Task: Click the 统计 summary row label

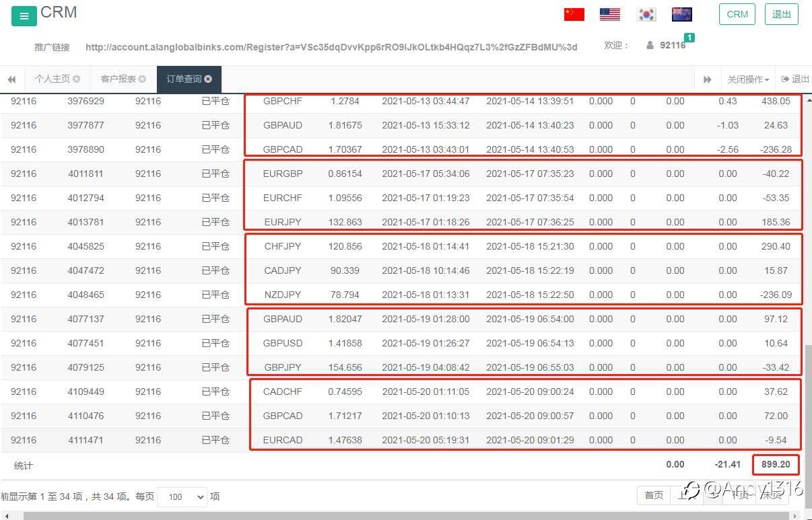Action: 24,466
